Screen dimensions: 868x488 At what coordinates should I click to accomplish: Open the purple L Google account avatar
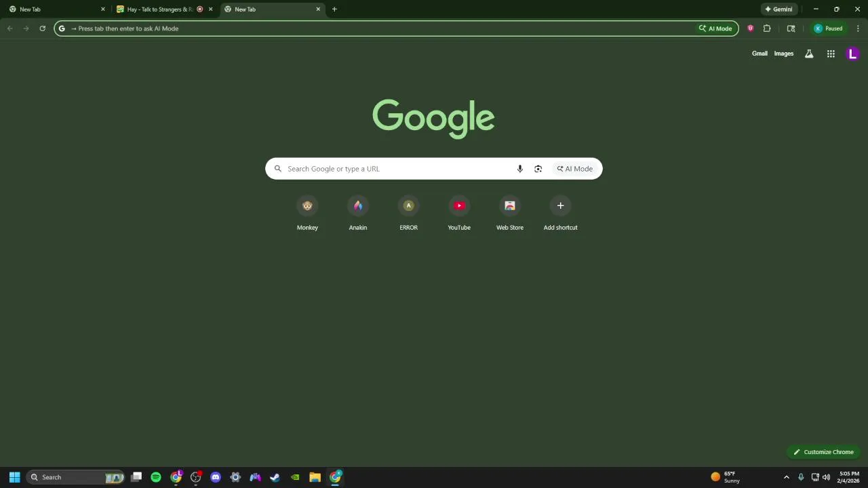(852, 54)
